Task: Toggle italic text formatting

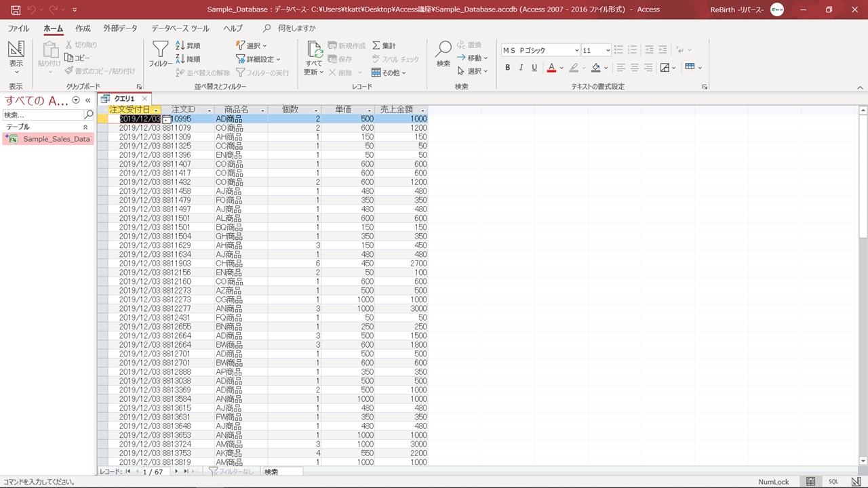Action: click(x=521, y=68)
